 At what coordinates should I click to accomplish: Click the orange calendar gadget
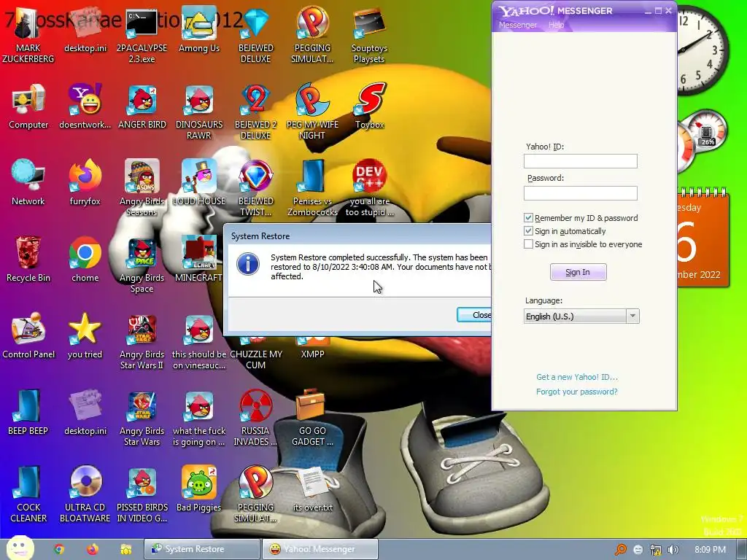click(x=703, y=238)
